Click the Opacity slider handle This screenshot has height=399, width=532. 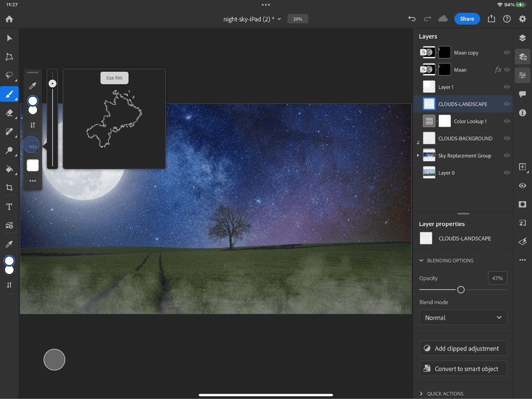(x=461, y=290)
